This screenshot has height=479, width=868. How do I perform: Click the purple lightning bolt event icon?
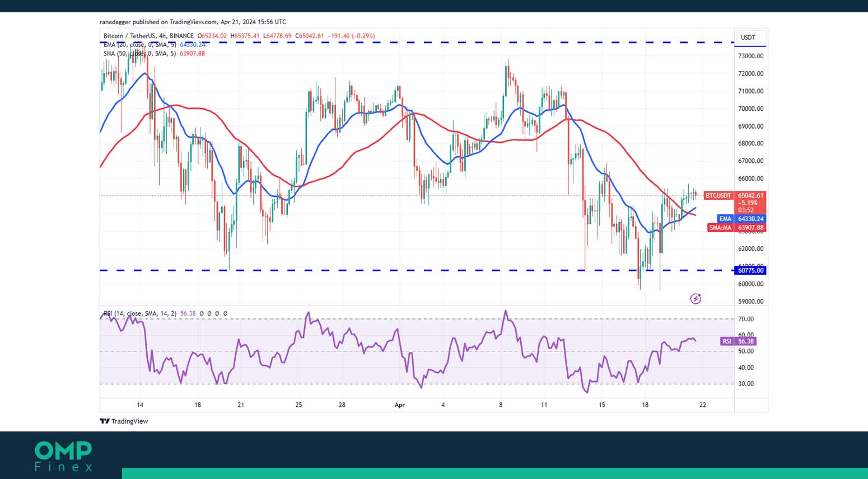click(696, 299)
